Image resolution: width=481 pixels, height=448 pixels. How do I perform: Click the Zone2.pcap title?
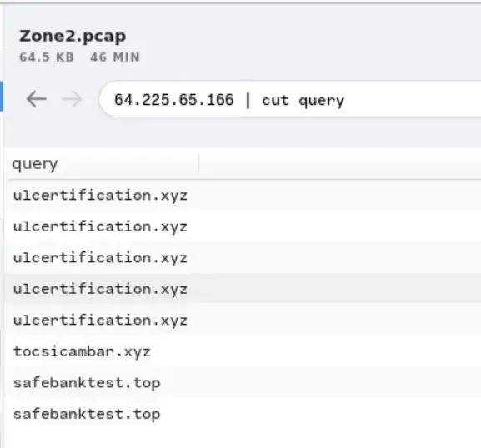[73, 37]
